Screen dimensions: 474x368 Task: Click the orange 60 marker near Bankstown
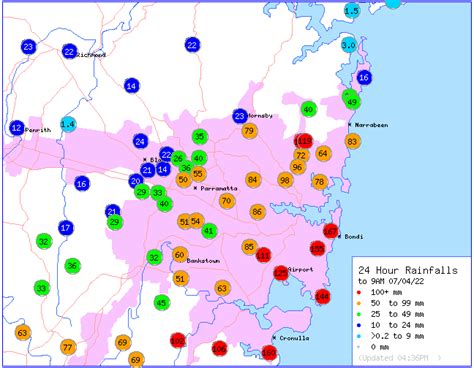(180, 255)
